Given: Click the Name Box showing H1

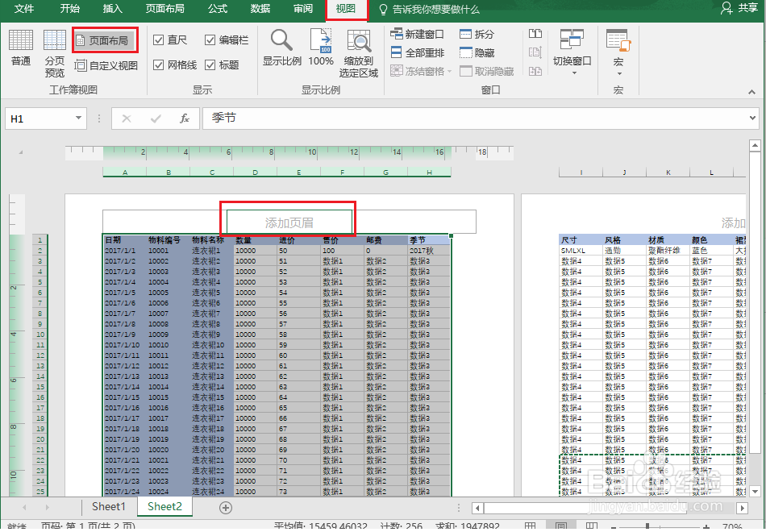Looking at the screenshot, I should click(x=46, y=118).
